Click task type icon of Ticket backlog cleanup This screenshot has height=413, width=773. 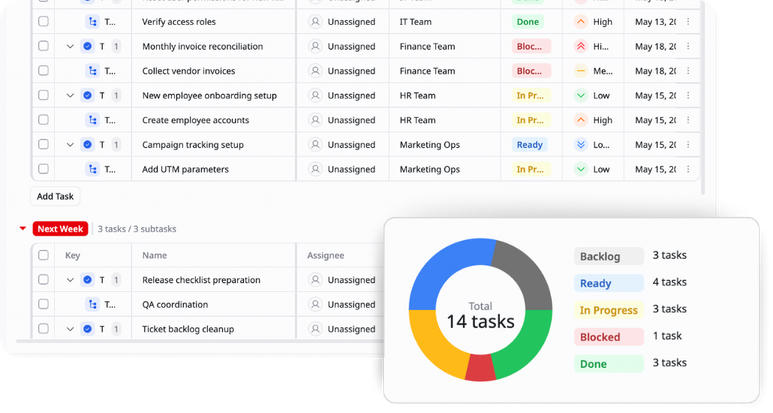pos(87,329)
